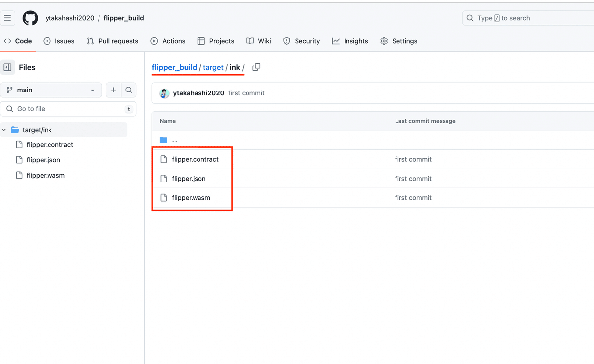Open first commit message for flipper.json
Viewport: 594px width, 364px height.
click(x=413, y=179)
